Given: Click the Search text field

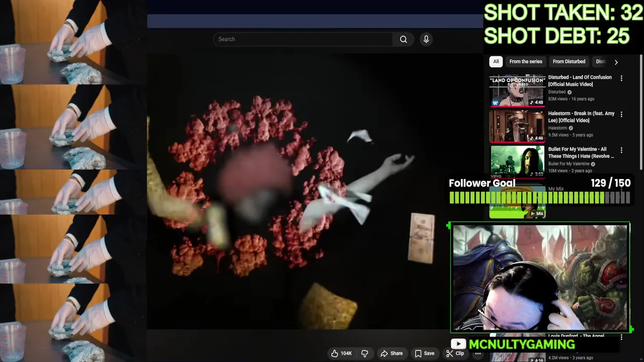Looking at the screenshot, I should (x=303, y=39).
